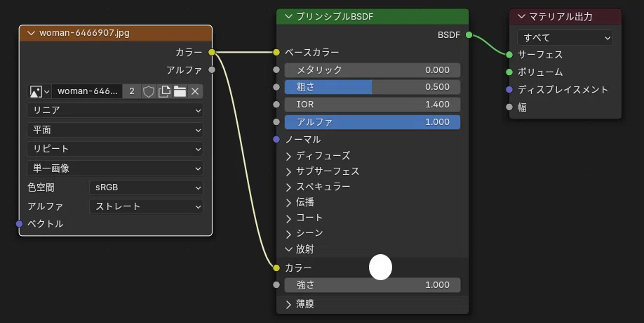Click the BSDF output socket
Screen dimensions: 644x323
(x=469, y=35)
